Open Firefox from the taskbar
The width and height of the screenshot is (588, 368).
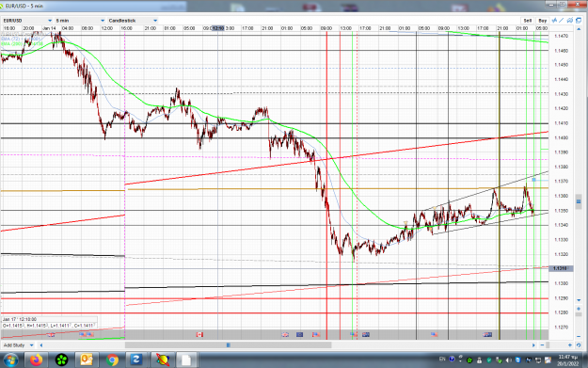pyautogui.click(x=37, y=360)
